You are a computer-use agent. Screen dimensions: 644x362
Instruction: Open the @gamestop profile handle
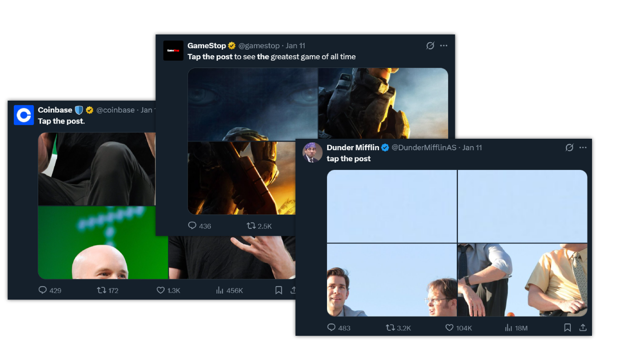tap(259, 45)
